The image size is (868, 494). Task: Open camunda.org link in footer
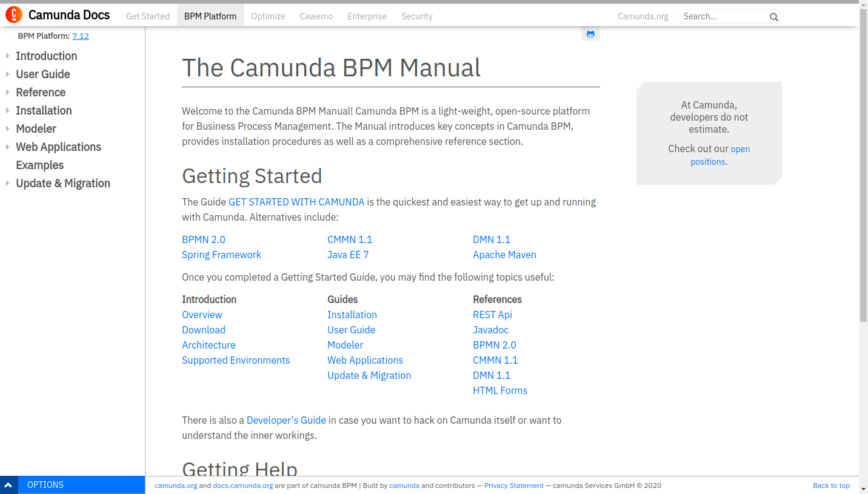coord(176,486)
